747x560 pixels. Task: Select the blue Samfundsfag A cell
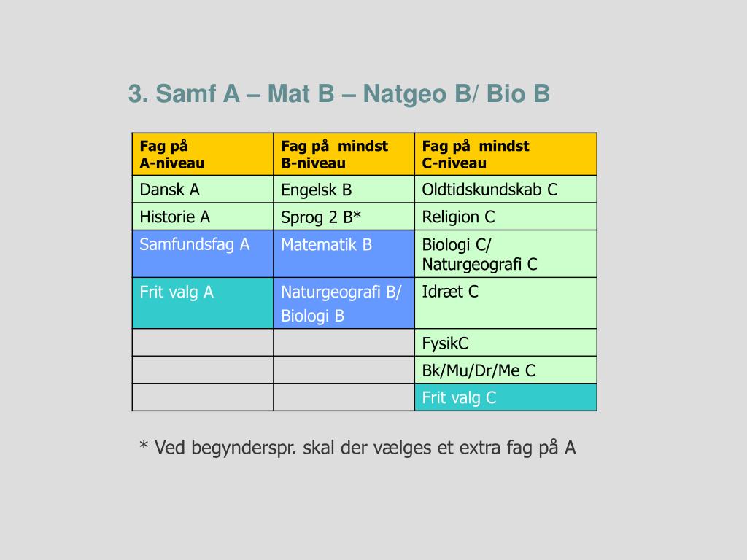click(203, 254)
